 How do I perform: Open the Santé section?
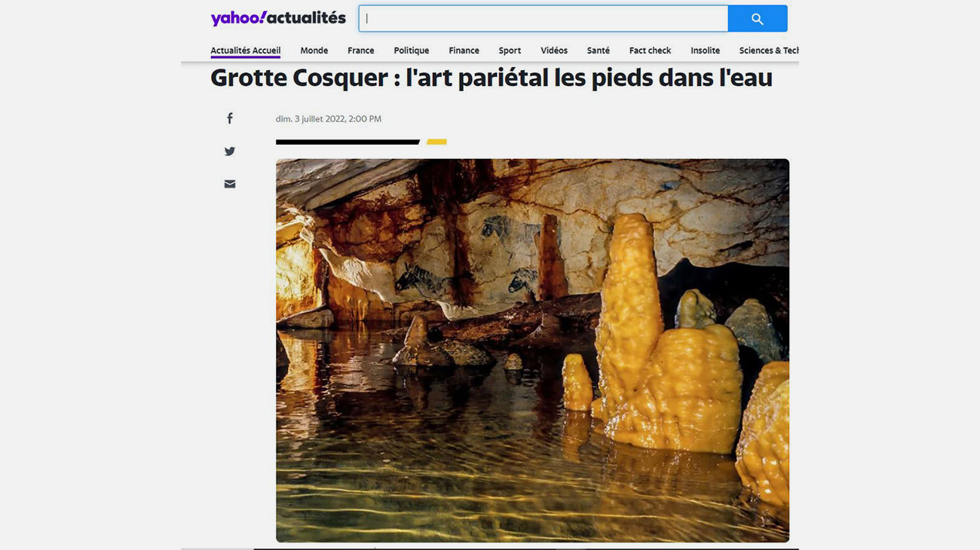[x=599, y=50]
